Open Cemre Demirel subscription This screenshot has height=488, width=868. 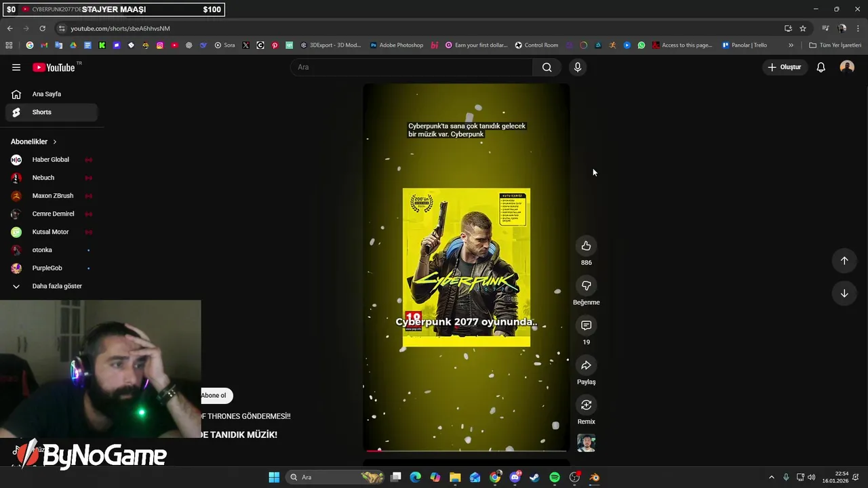[52, 214]
